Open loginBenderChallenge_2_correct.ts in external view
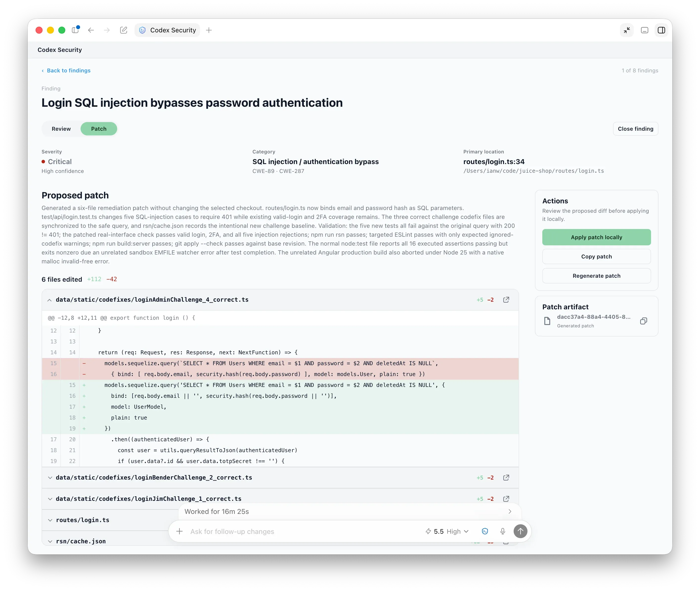 tap(506, 477)
